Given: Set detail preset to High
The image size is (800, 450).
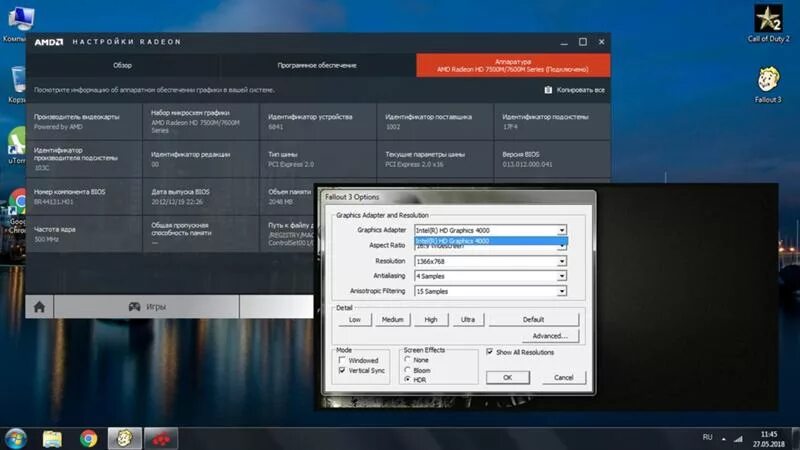Looking at the screenshot, I should 431,319.
